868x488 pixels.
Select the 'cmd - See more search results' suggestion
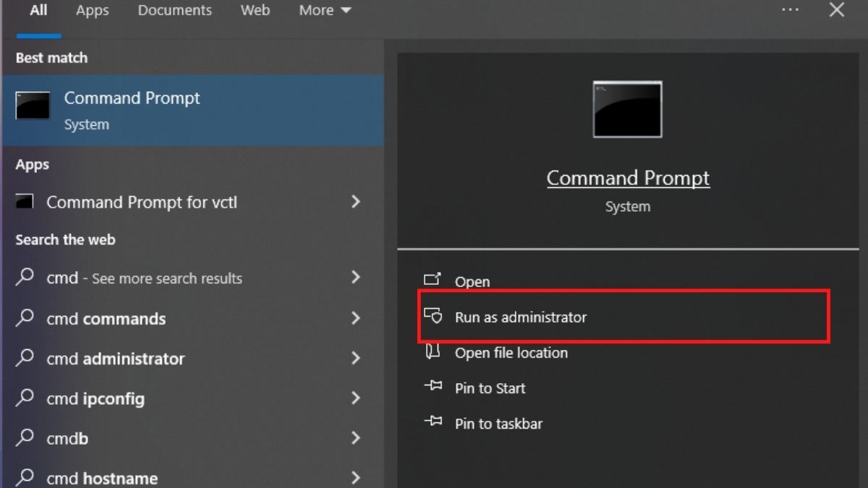point(193,278)
